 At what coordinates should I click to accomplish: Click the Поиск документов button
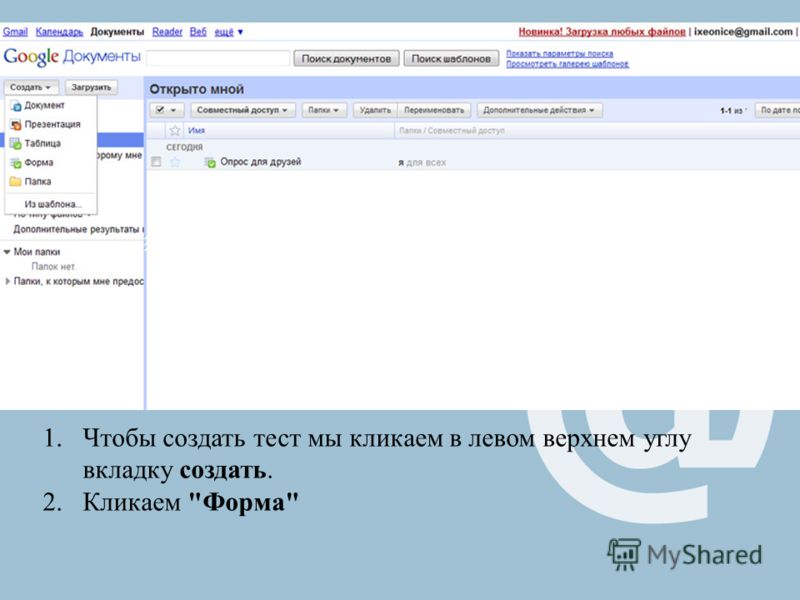click(346, 59)
